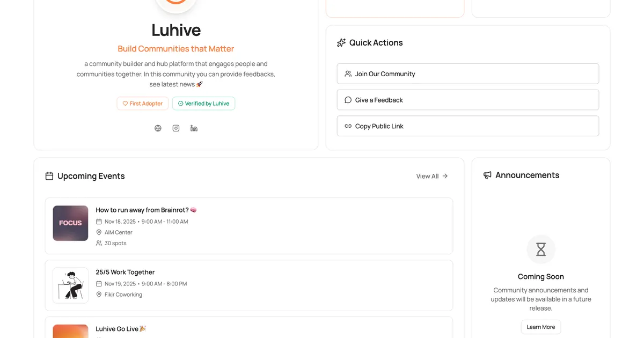This screenshot has width=644, height=338.
Task: Click the FOCUS event thumbnail
Action: pos(70,223)
